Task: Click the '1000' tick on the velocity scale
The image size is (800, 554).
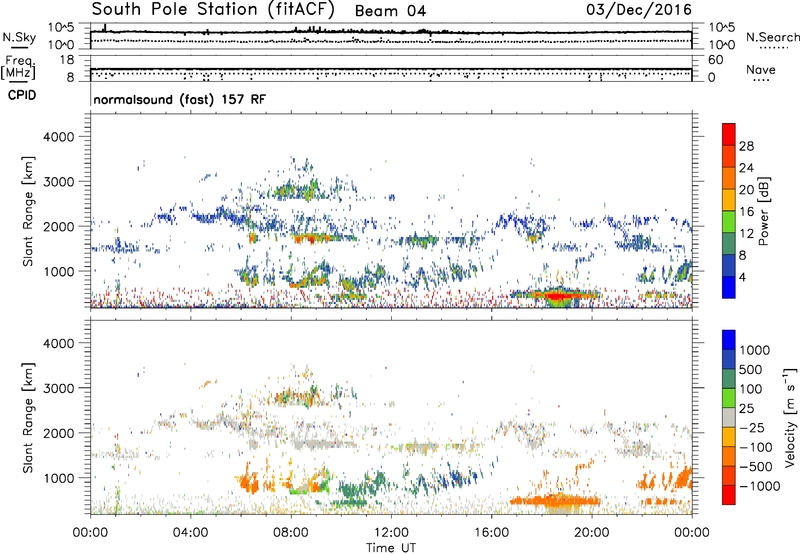Action: [x=754, y=350]
